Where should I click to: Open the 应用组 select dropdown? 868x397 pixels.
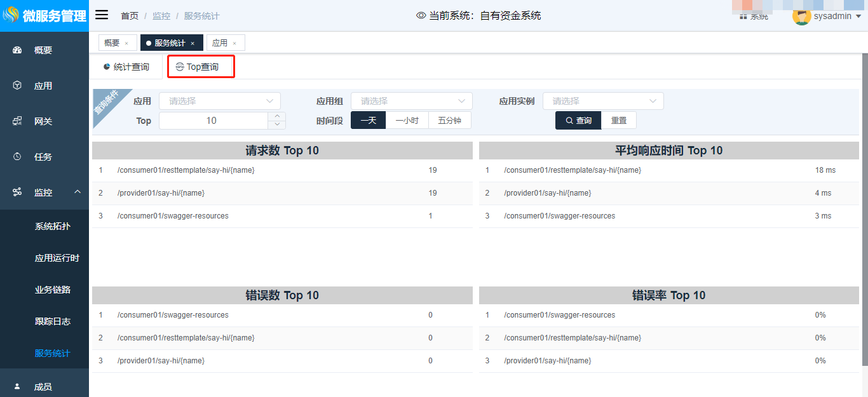[x=411, y=101]
